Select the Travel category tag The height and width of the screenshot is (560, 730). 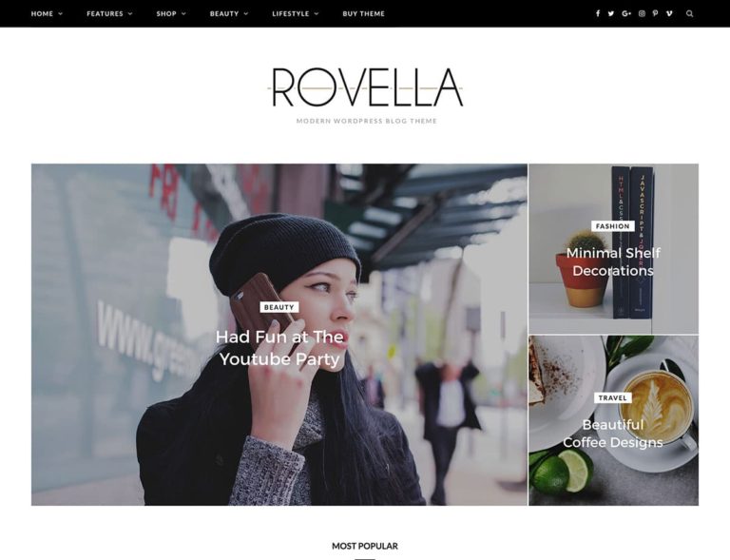pos(613,398)
